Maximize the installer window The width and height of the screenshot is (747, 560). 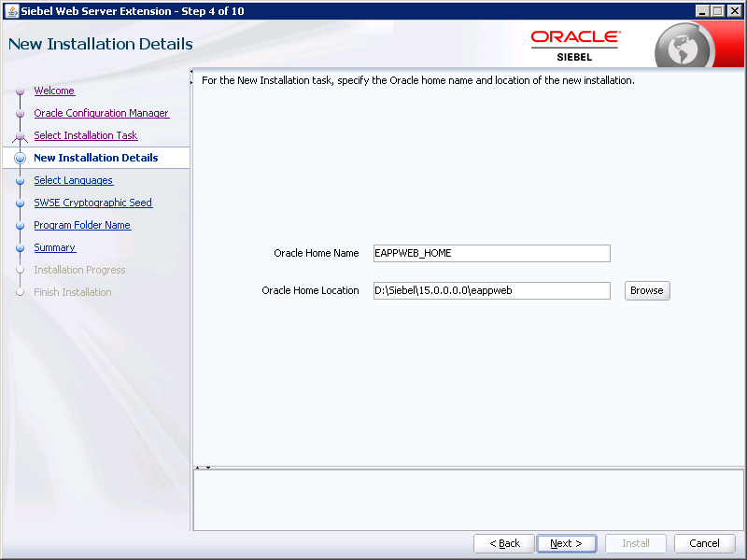click(x=718, y=11)
